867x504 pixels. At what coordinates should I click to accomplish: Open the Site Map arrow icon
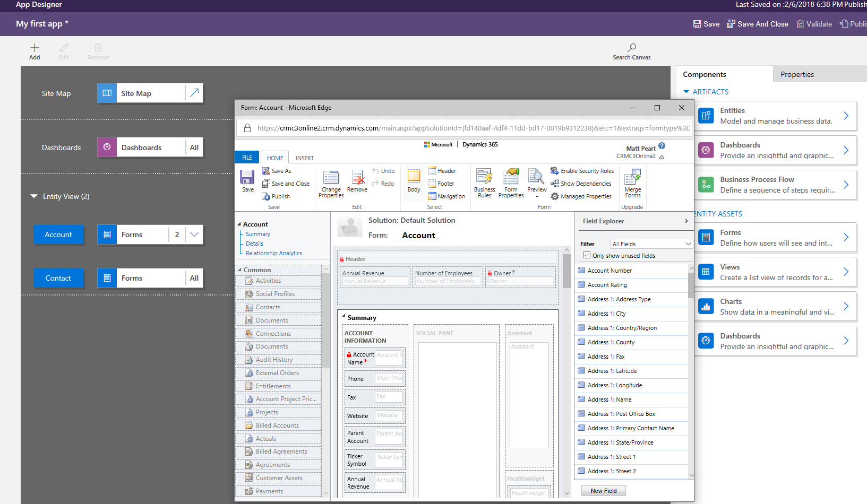pos(194,93)
